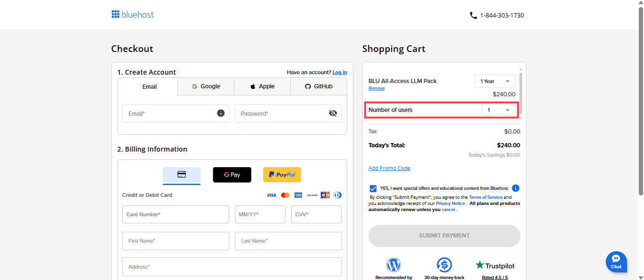Click the Add Promo Code link
The width and height of the screenshot is (644, 280).
[x=389, y=168]
